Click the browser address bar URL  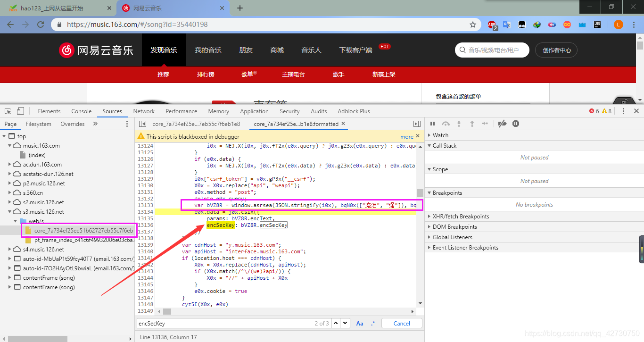point(137,25)
